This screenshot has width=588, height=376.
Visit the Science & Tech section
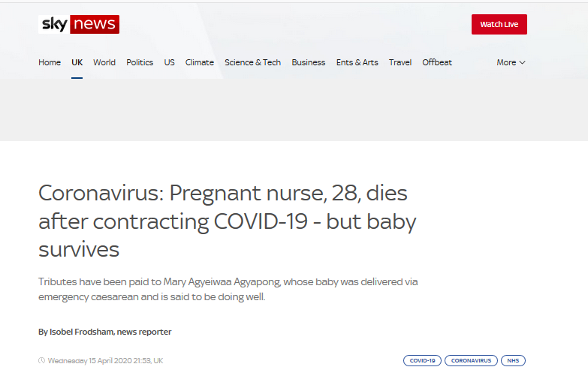[253, 62]
